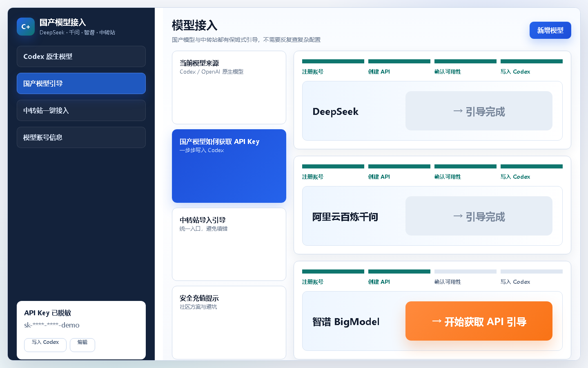The image size is (588, 368).
Task: Click DeepSeek 写入 Codex progress step
Action: pyautogui.click(x=532, y=67)
